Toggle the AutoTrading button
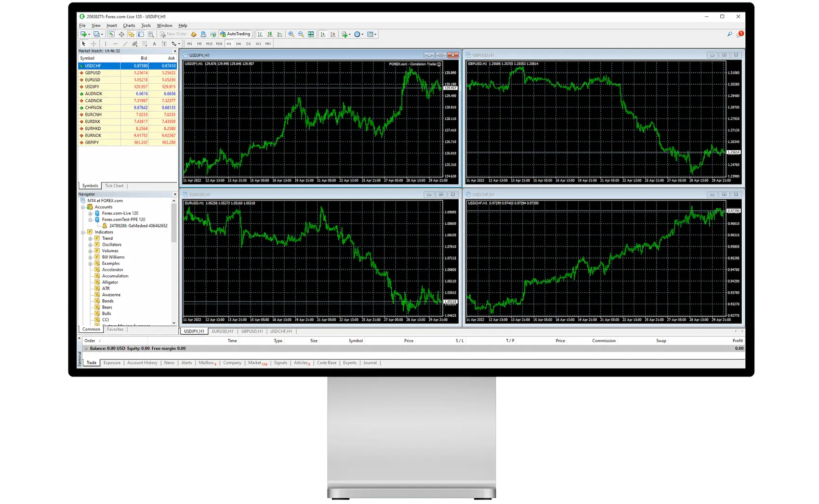 [235, 34]
